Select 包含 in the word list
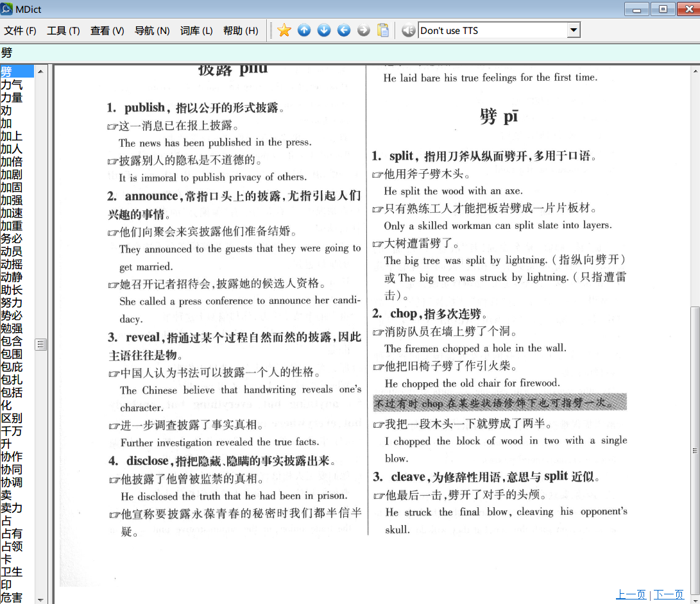This screenshot has height=604, width=700. pos(12,341)
